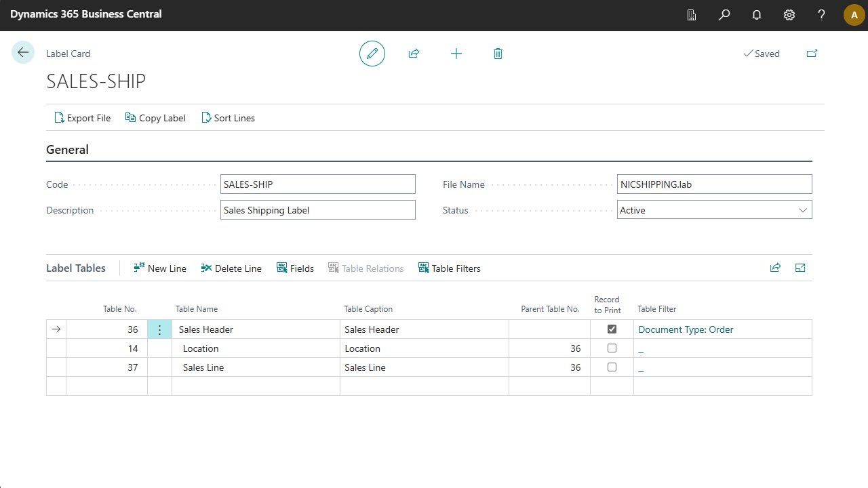Click Export File action

82,118
